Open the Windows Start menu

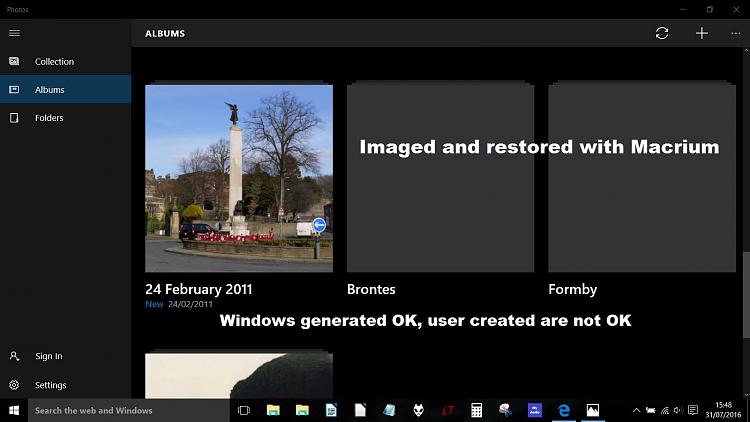[14, 411]
